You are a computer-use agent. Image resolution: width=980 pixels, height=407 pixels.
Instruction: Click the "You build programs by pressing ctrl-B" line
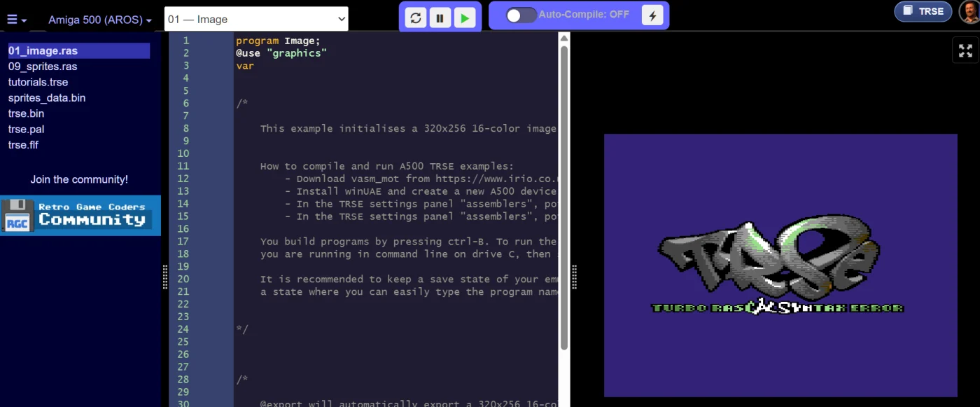[x=409, y=242]
